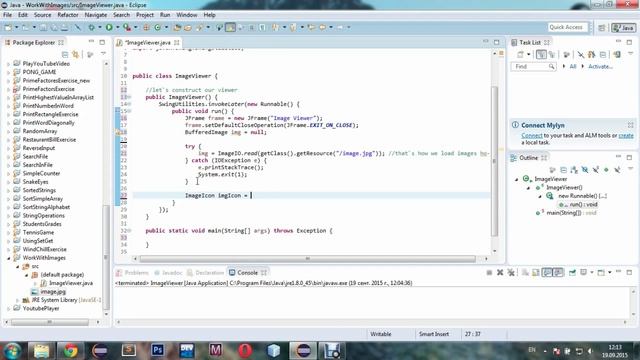Open the Project menu
The height and width of the screenshot is (360, 640).
(x=145, y=15)
